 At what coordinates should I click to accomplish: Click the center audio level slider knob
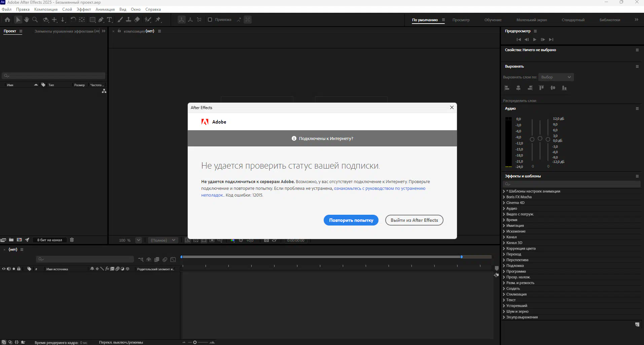[540, 139]
